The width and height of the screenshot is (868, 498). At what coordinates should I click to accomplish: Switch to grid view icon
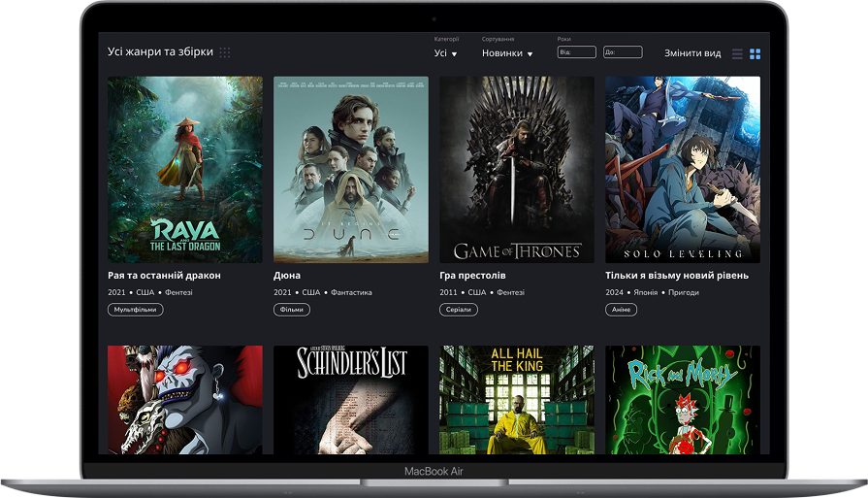[755, 53]
